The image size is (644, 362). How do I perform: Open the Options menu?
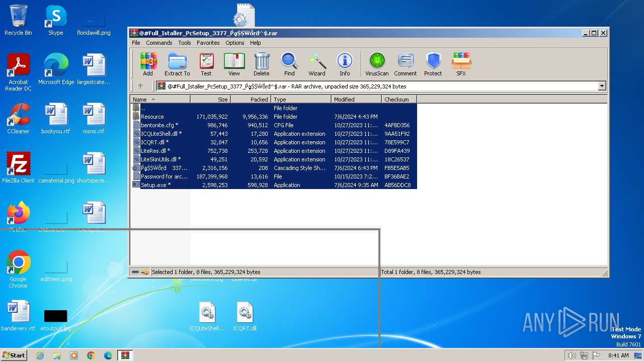point(234,43)
